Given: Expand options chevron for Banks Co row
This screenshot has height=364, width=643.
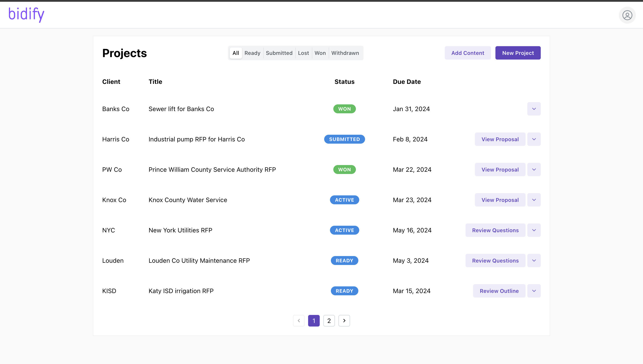Looking at the screenshot, I should (534, 109).
